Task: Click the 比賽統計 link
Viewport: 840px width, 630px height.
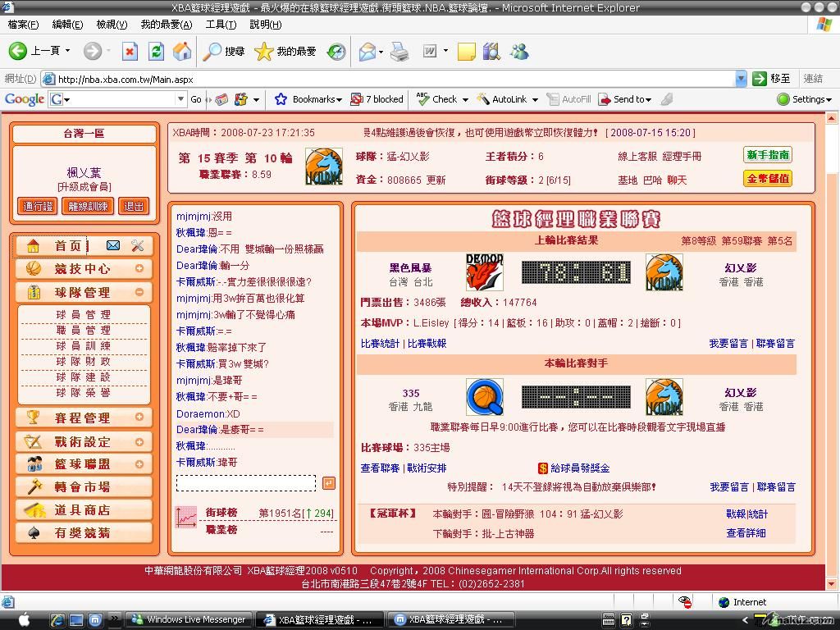Action: pyautogui.click(x=380, y=344)
